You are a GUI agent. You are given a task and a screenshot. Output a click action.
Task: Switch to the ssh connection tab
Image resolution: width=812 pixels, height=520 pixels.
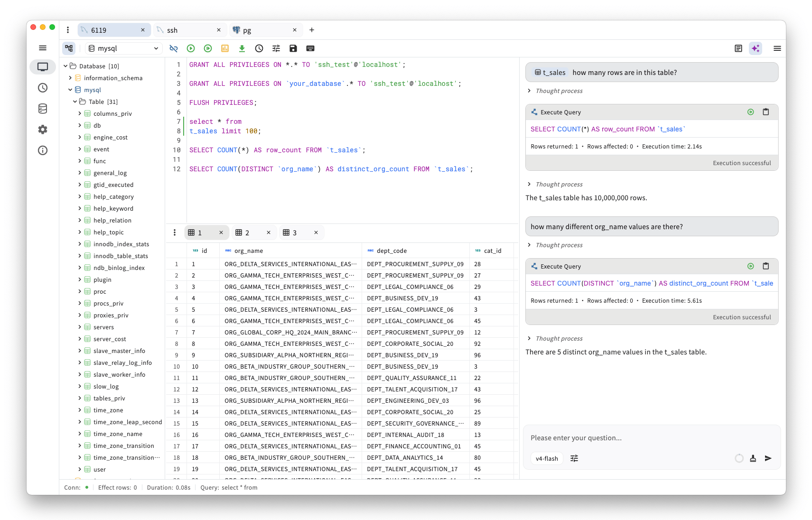pos(190,30)
